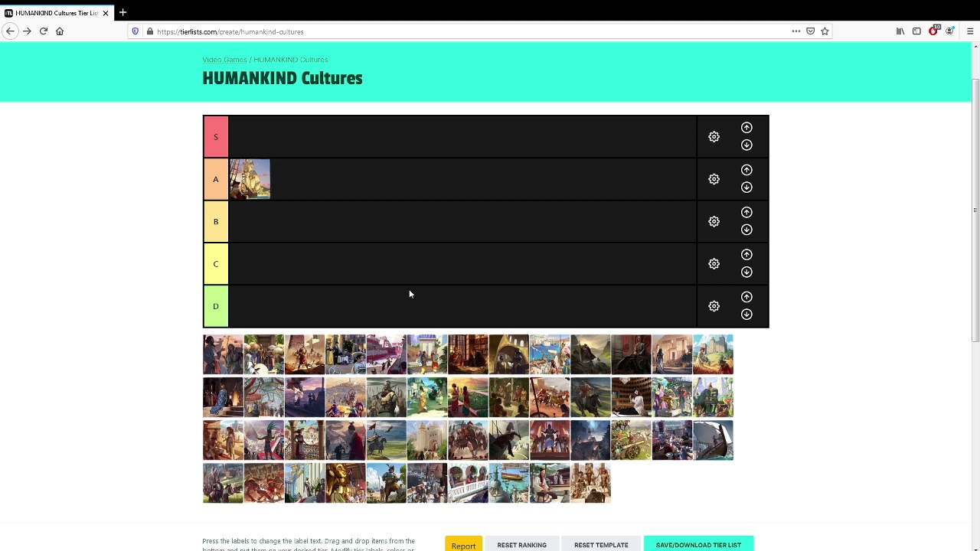Save page to Pocket
Image resolution: width=980 pixels, height=551 pixels.
pos(810,31)
